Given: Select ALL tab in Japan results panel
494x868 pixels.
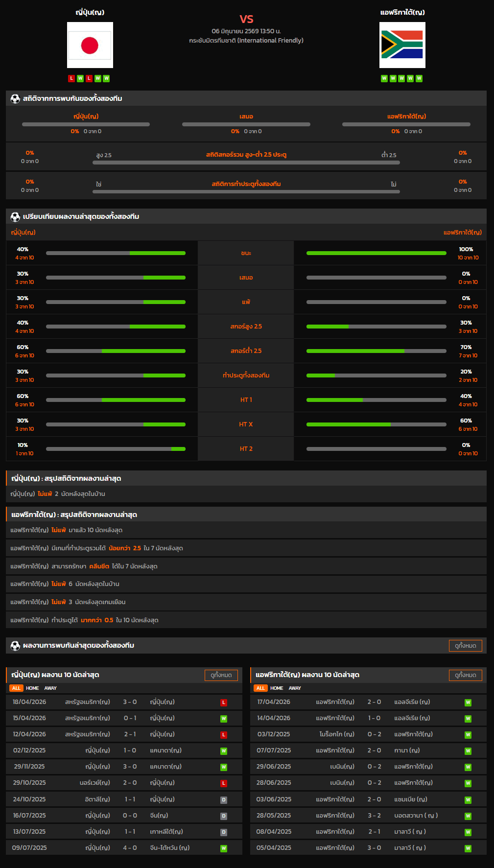Looking at the screenshot, I should click(16, 688).
